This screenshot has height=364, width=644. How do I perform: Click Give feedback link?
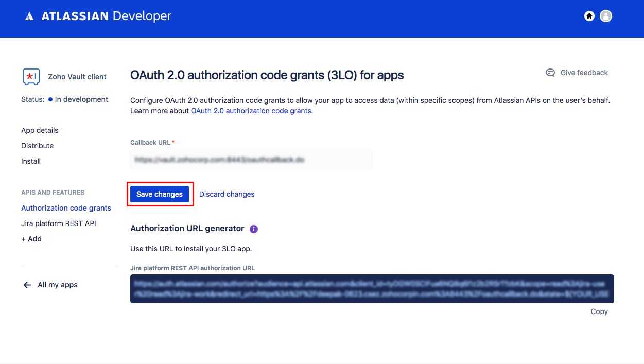point(584,73)
